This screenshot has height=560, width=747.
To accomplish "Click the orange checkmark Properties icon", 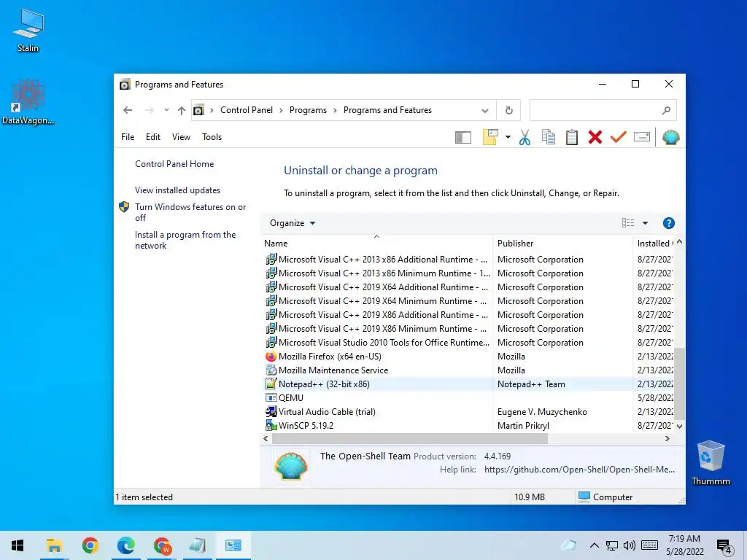I will (x=619, y=138).
